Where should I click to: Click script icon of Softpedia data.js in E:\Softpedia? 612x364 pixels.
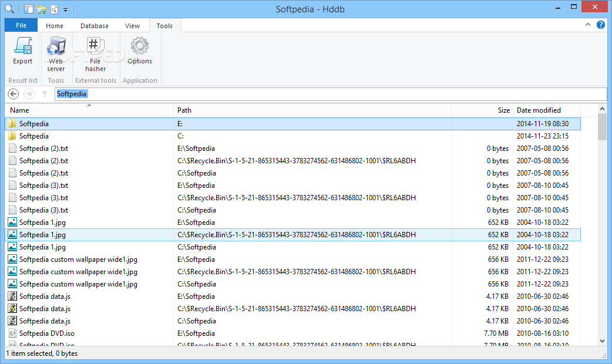click(12, 296)
